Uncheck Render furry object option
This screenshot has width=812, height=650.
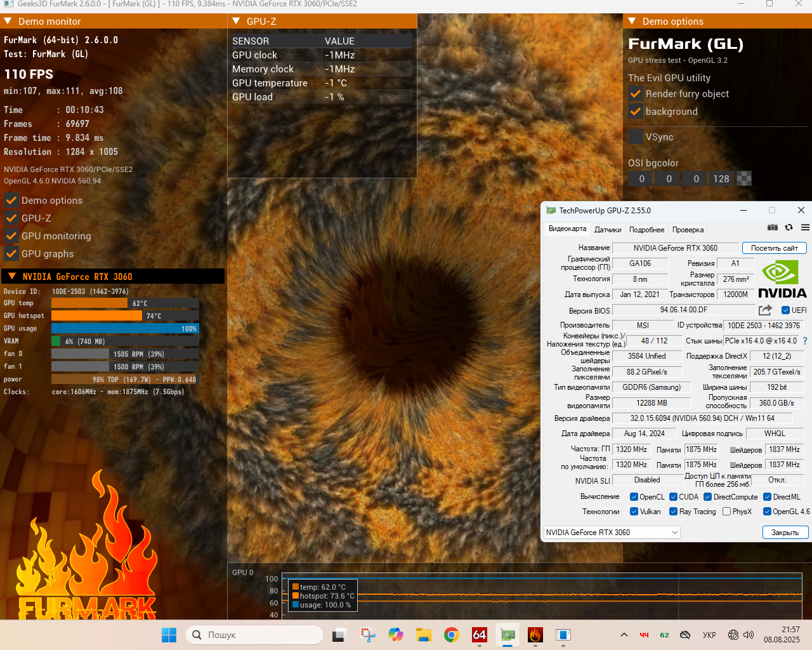[636, 94]
